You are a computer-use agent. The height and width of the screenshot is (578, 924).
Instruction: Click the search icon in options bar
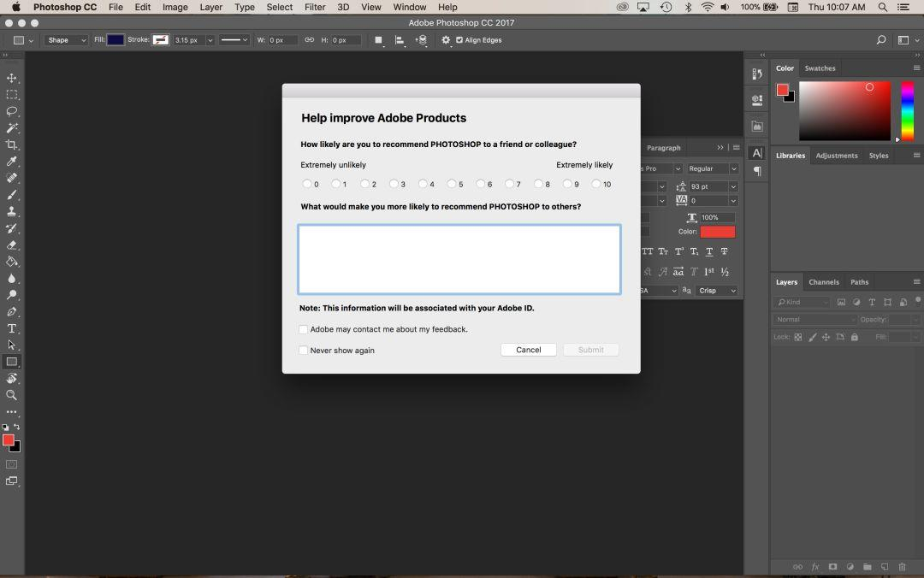coord(881,40)
